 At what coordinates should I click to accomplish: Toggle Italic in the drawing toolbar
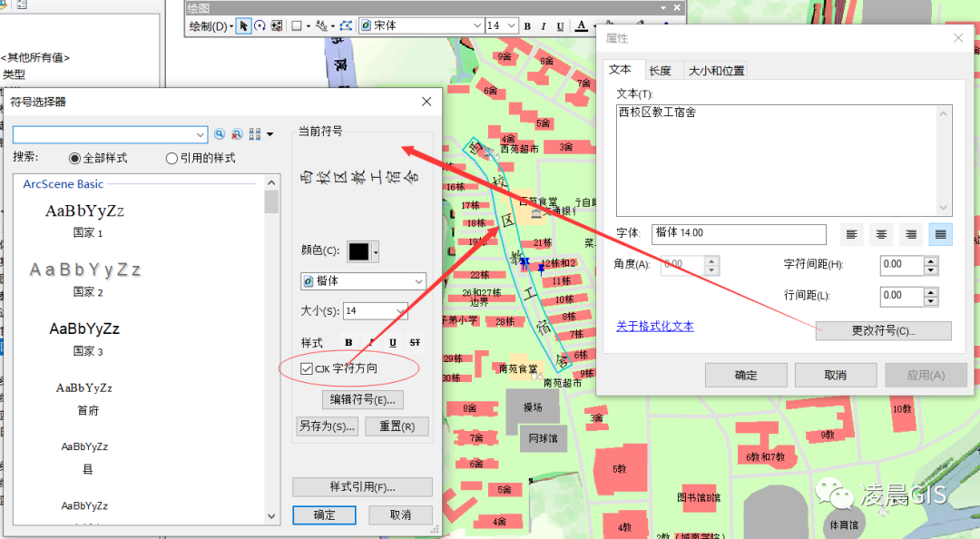pos(544,26)
